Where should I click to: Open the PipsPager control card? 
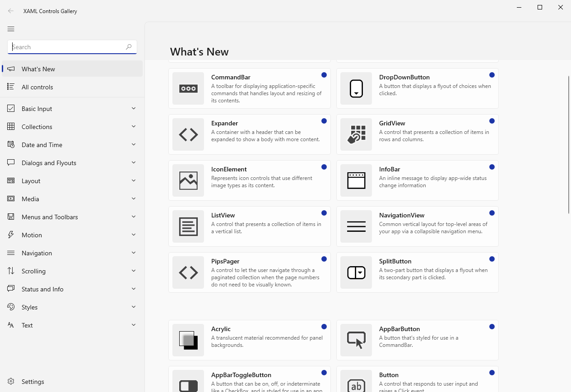(x=249, y=272)
